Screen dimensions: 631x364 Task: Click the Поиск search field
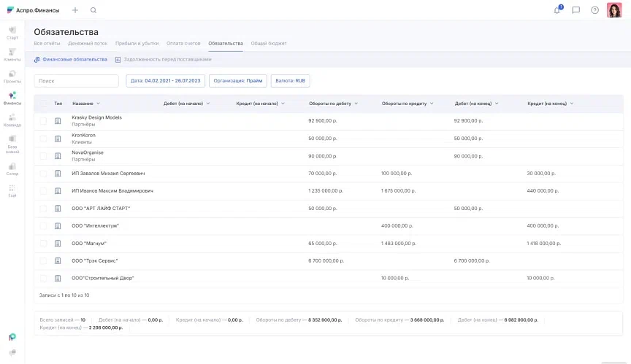tap(77, 81)
